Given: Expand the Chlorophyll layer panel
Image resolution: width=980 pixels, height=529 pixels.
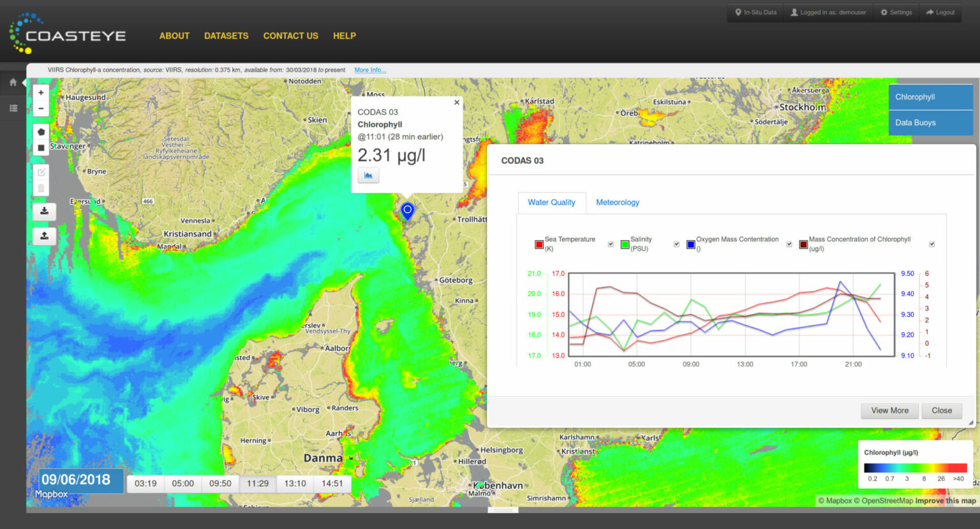Looking at the screenshot, I should [930, 96].
